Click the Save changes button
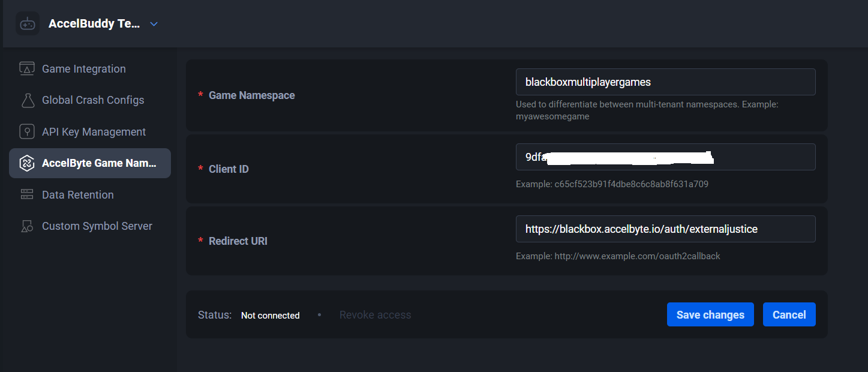This screenshot has height=372, width=868. [x=710, y=314]
